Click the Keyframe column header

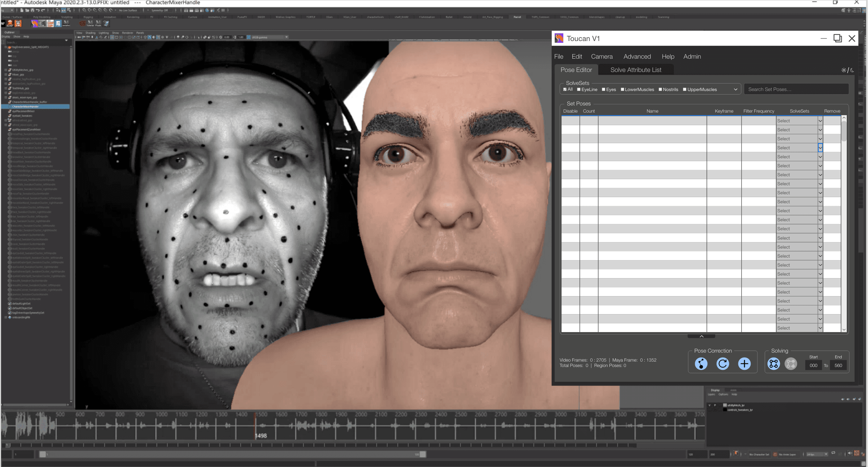724,111
